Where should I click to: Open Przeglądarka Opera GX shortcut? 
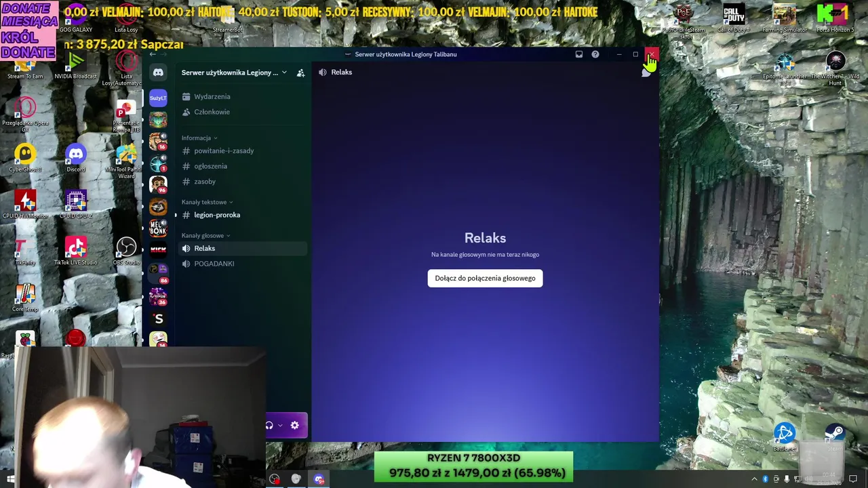click(x=25, y=114)
